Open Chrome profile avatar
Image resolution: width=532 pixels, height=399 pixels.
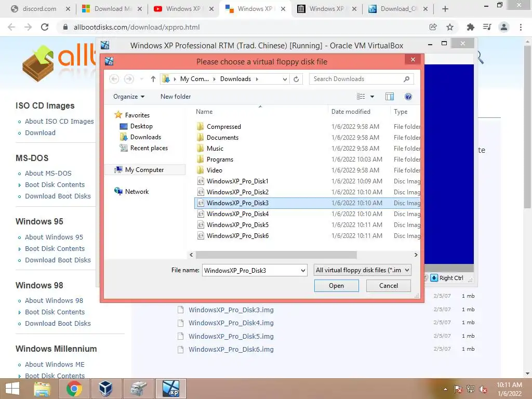point(504,27)
